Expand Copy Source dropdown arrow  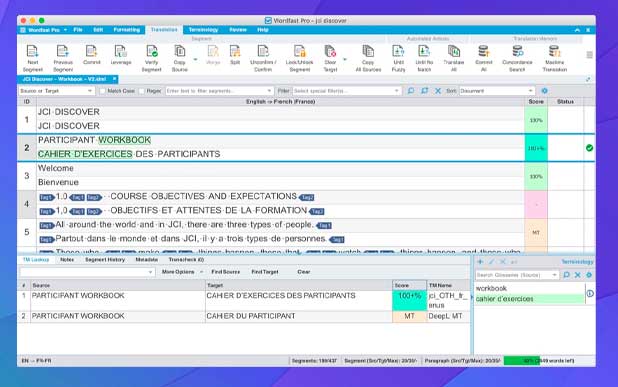[x=195, y=59]
